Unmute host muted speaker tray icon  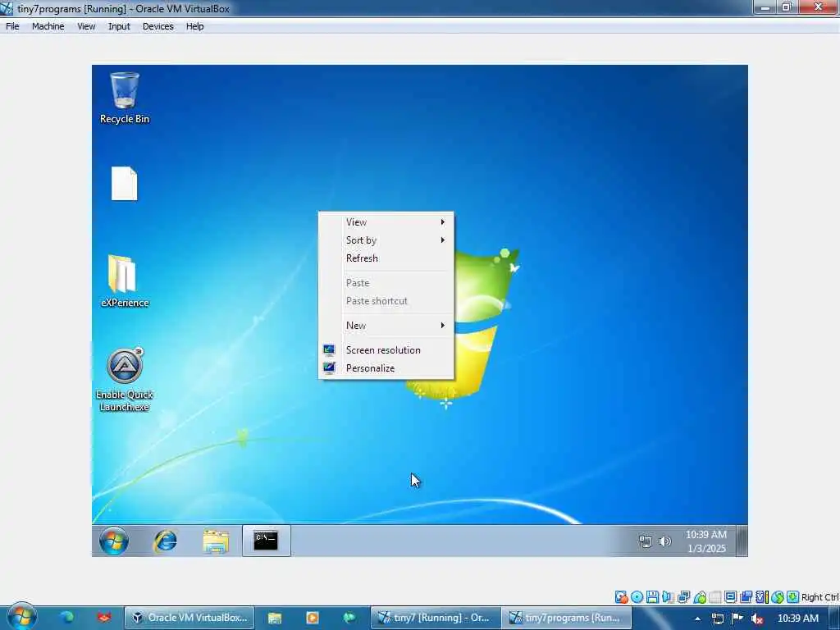point(757,619)
